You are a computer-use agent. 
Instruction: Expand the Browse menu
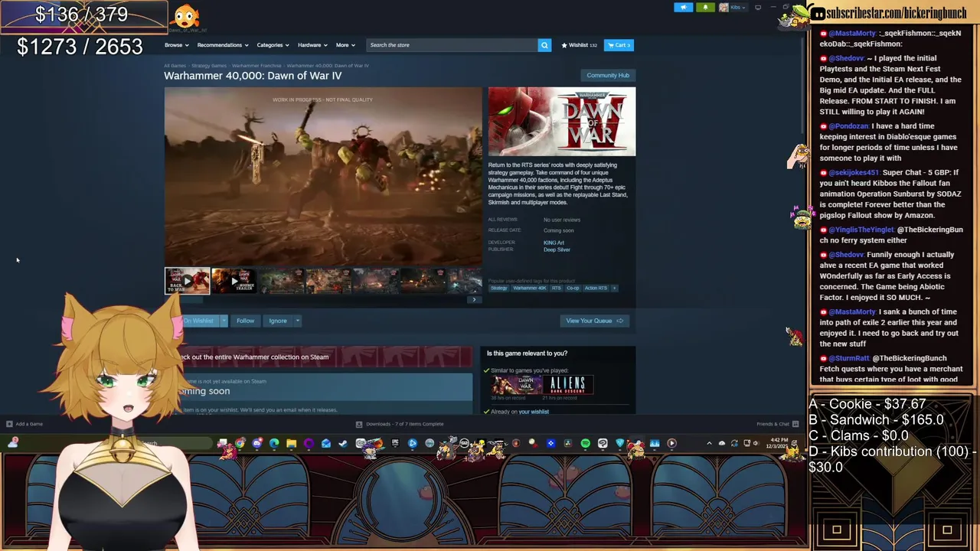pos(177,45)
